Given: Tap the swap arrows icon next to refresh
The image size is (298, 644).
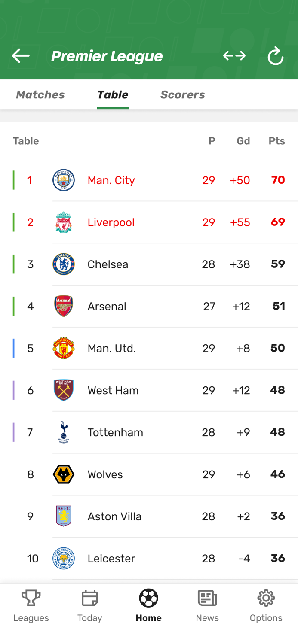Looking at the screenshot, I should click(234, 56).
